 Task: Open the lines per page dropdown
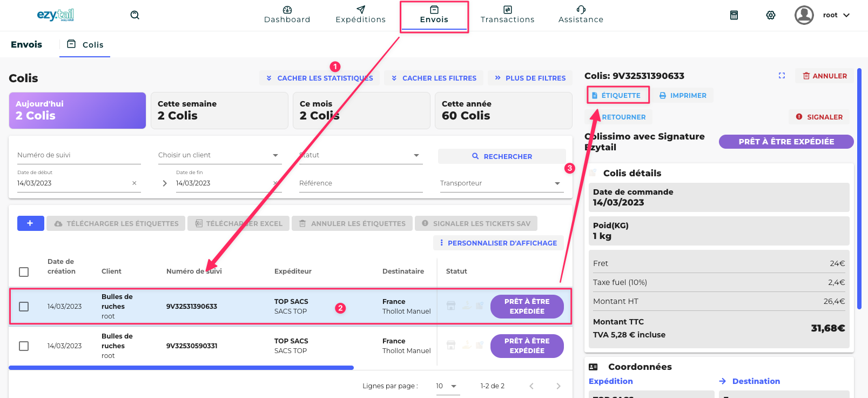pos(447,386)
